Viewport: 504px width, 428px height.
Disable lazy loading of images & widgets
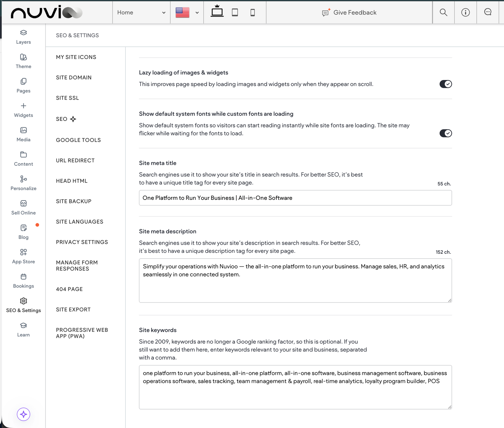pos(445,84)
